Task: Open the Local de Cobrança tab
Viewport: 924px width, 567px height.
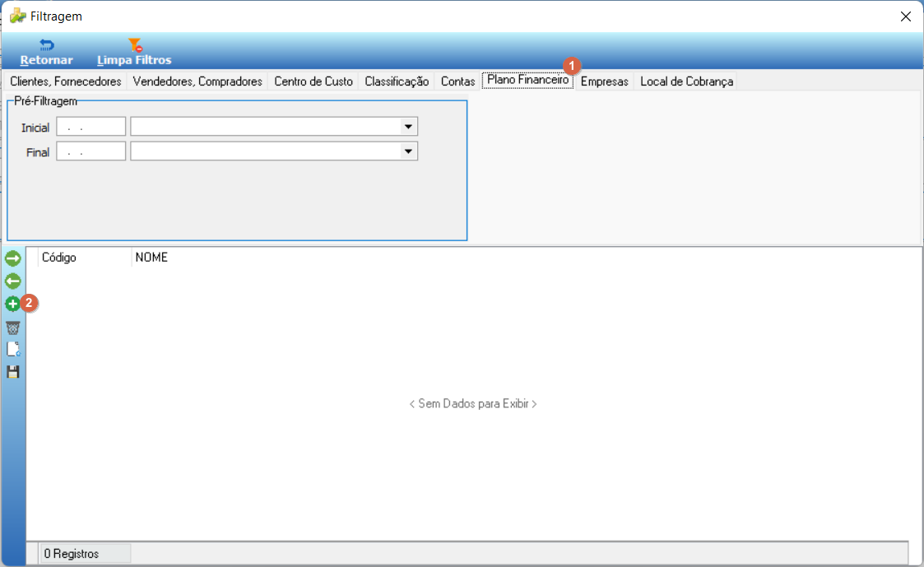Action: (x=686, y=81)
